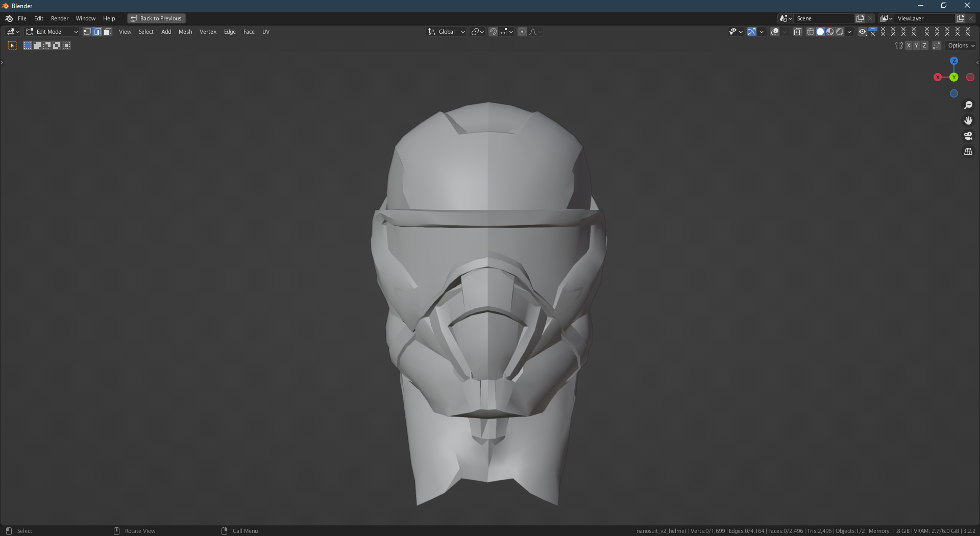The height and width of the screenshot is (536, 980).
Task: Switch to Vertex select mode
Action: click(87, 32)
